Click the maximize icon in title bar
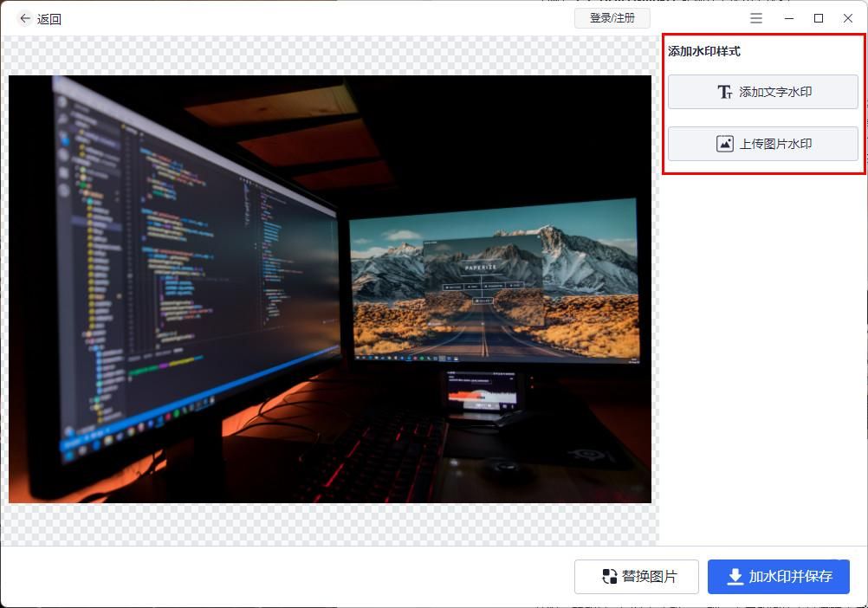The height and width of the screenshot is (608, 868). pyautogui.click(x=818, y=18)
